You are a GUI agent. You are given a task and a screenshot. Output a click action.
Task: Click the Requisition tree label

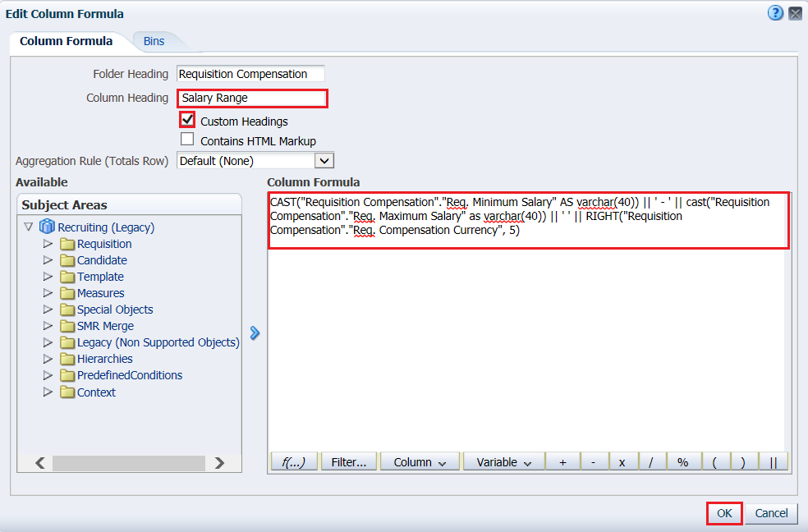click(x=104, y=244)
